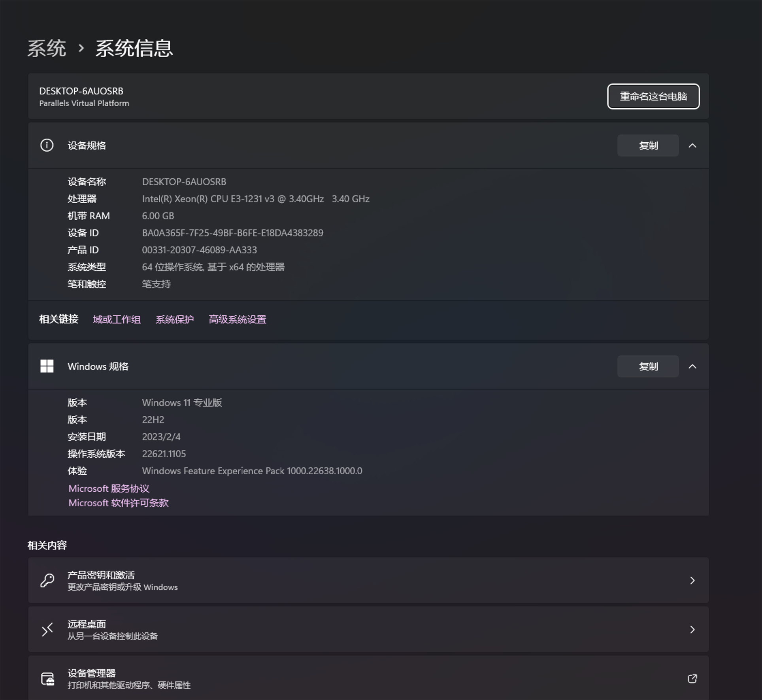Click the Windows logo icon beside Windows 规格
Image resolution: width=762 pixels, height=700 pixels.
point(47,366)
